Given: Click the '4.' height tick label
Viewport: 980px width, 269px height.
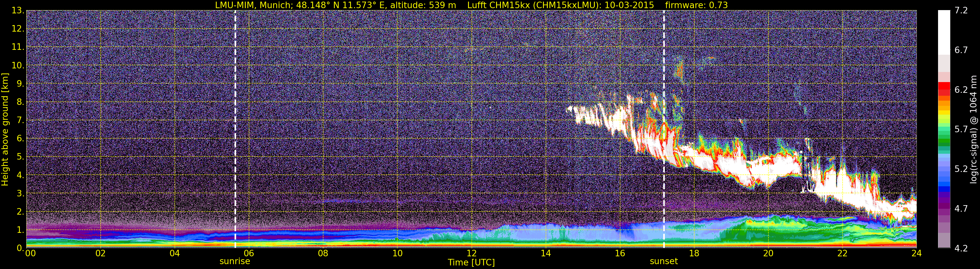Looking at the screenshot, I should (20, 175).
